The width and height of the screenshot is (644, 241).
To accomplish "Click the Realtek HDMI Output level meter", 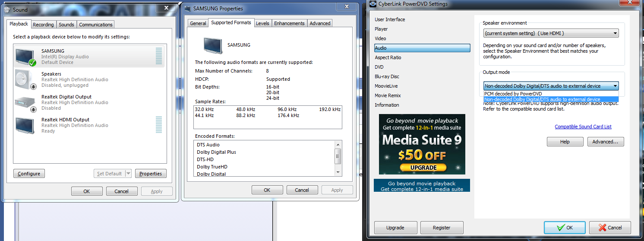I will [x=159, y=125].
